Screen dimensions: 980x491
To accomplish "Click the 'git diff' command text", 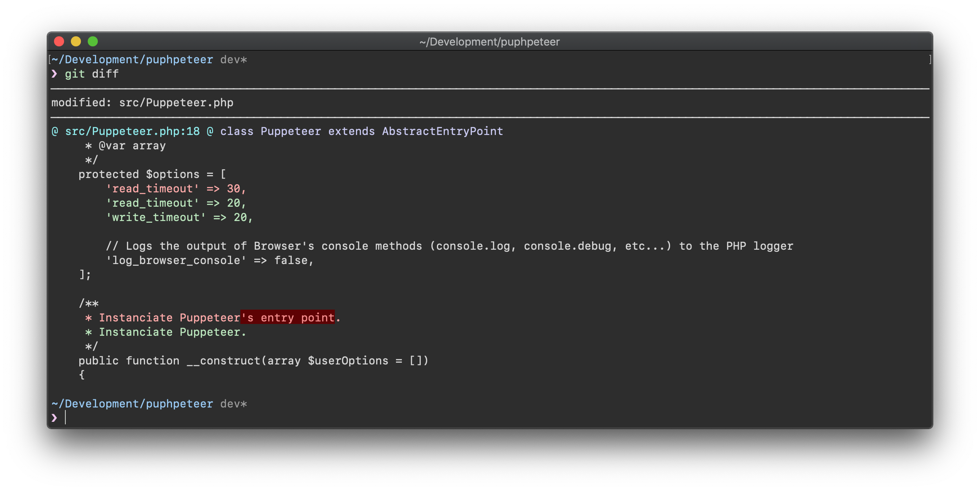I will (92, 74).
